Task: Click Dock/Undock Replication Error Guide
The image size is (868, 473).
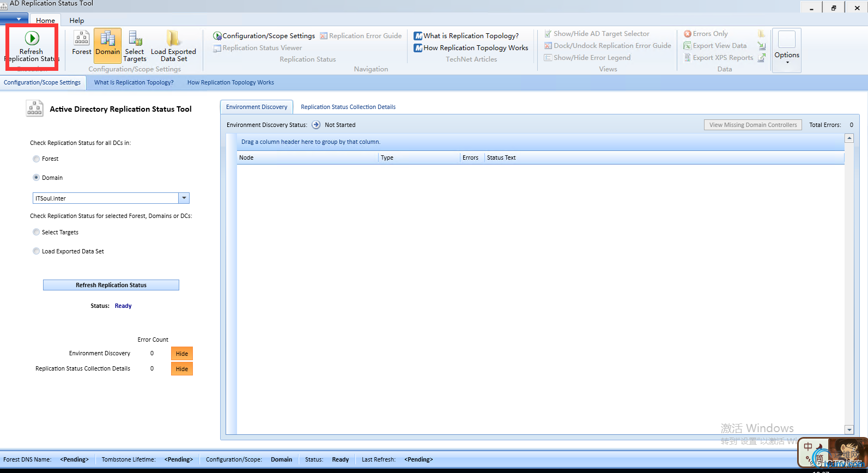Action: (608, 46)
